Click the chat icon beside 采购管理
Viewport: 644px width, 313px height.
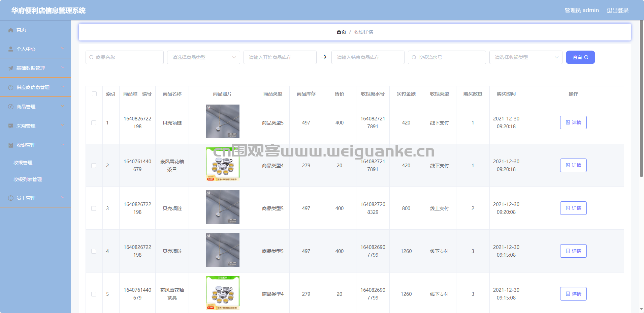click(x=11, y=126)
